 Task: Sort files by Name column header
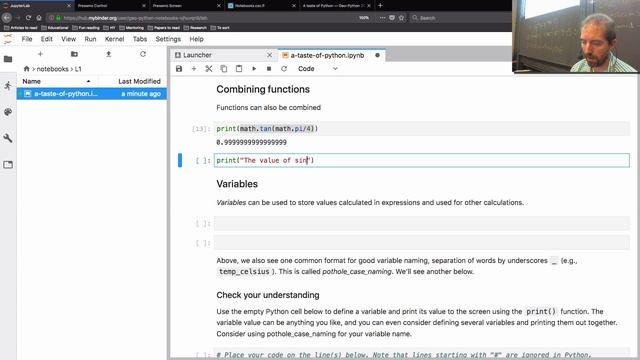pyautogui.click(x=56, y=81)
